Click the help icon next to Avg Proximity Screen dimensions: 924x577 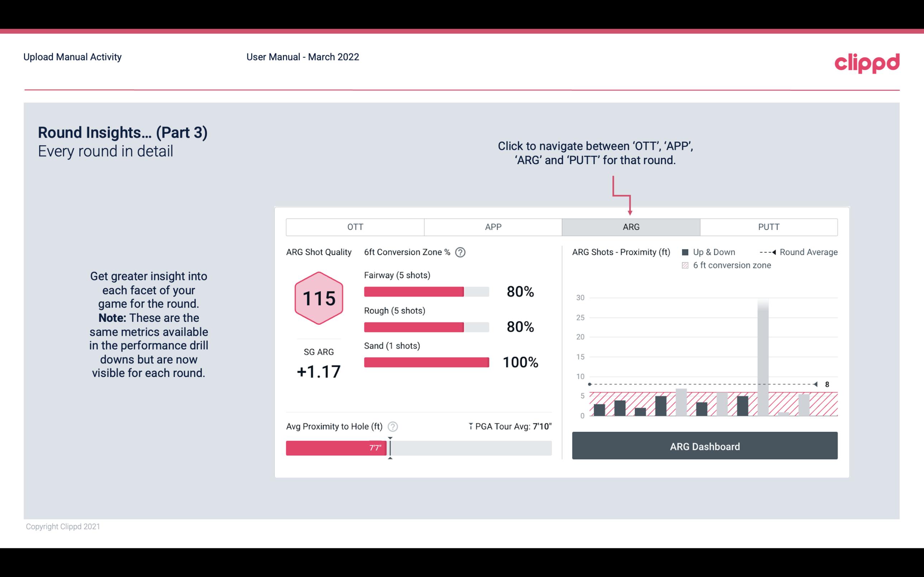(x=393, y=426)
